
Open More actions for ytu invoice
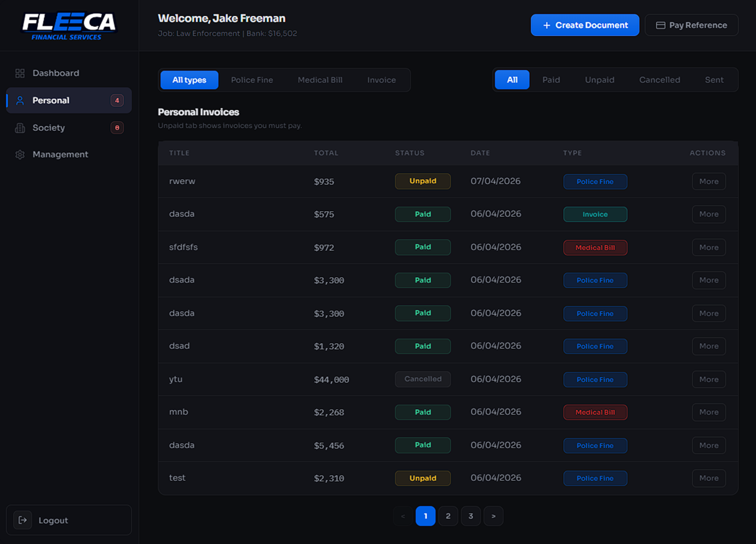(x=709, y=379)
